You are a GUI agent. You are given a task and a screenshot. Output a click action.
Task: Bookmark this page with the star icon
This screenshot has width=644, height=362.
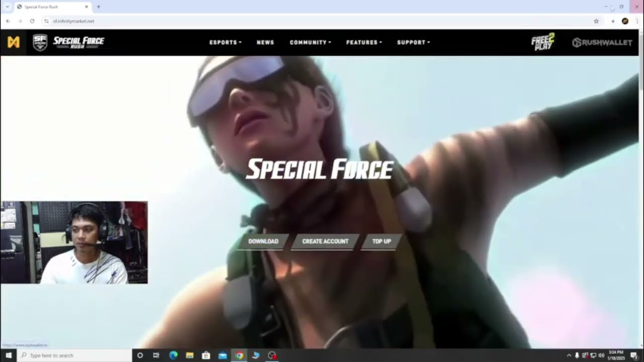[596, 21]
